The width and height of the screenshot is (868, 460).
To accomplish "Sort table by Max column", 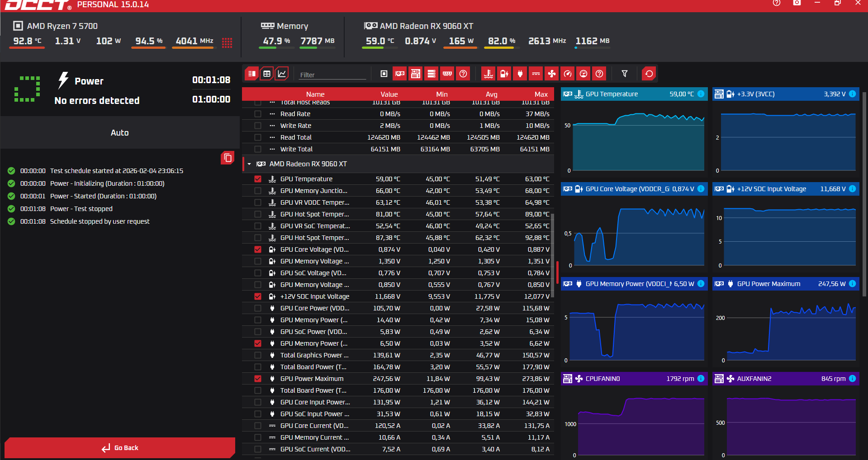I will 541,94.
